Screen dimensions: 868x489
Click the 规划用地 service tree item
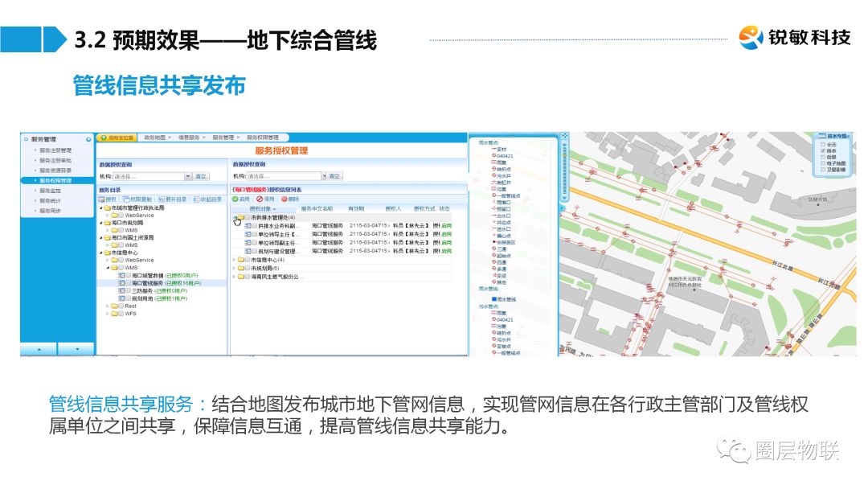[142, 298]
